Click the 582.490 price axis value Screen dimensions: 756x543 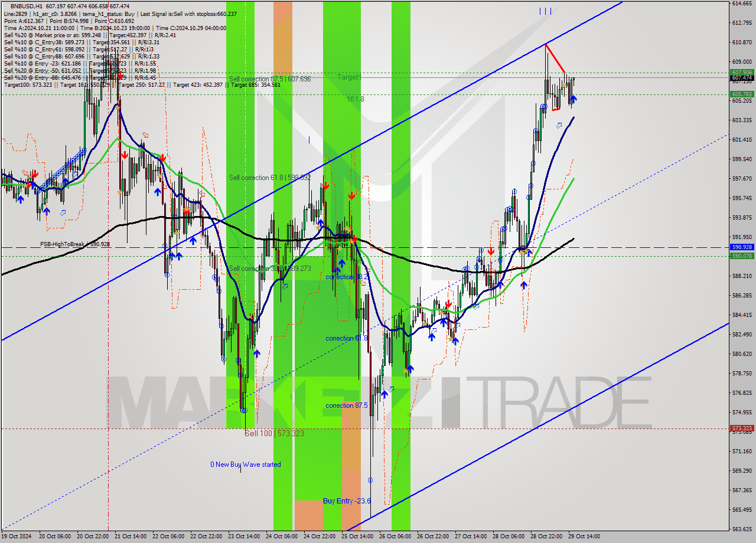(x=742, y=335)
